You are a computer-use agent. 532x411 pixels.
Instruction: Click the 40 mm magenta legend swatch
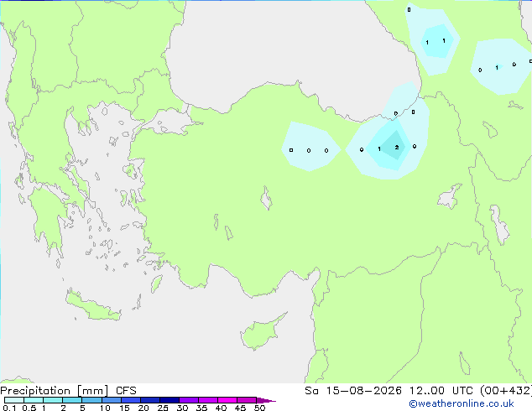[227, 400]
